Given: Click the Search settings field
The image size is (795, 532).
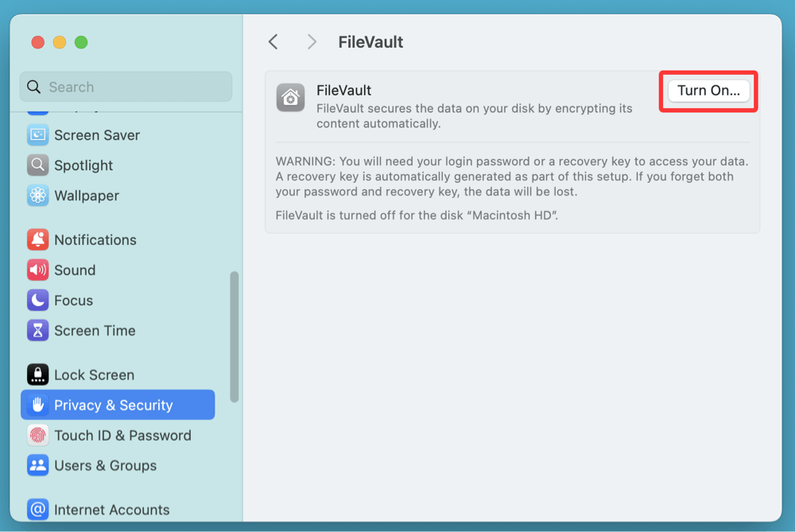Looking at the screenshot, I should 126,87.
